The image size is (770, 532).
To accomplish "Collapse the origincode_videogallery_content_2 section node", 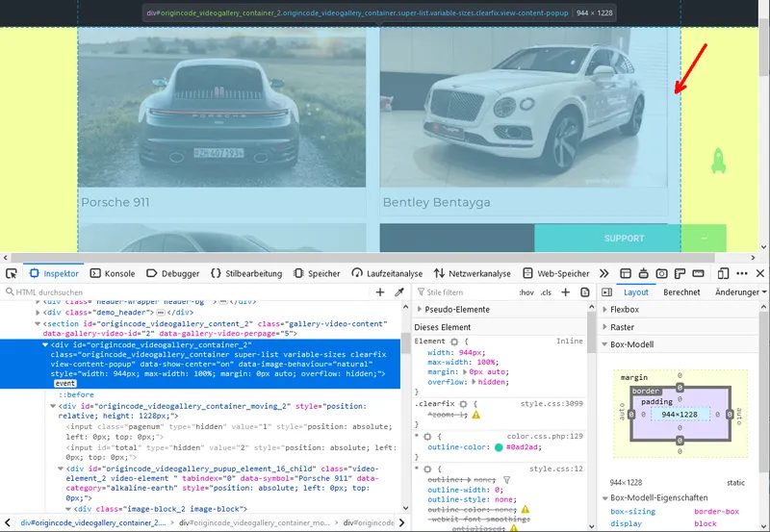I will (38, 324).
